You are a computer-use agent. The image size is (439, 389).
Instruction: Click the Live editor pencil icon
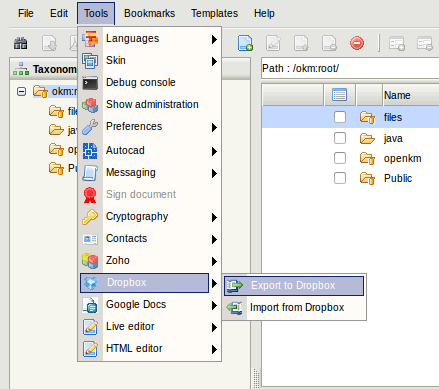pyautogui.click(x=90, y=327)
